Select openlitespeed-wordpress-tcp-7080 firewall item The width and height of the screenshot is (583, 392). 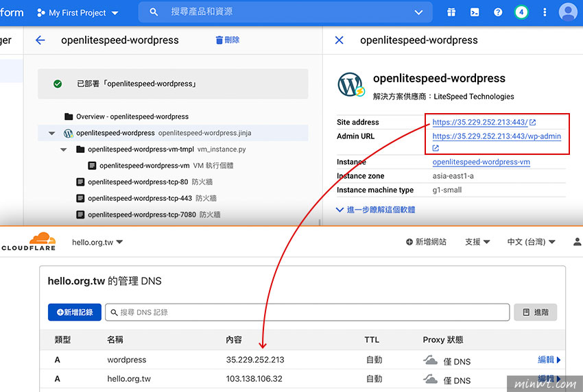142,215
